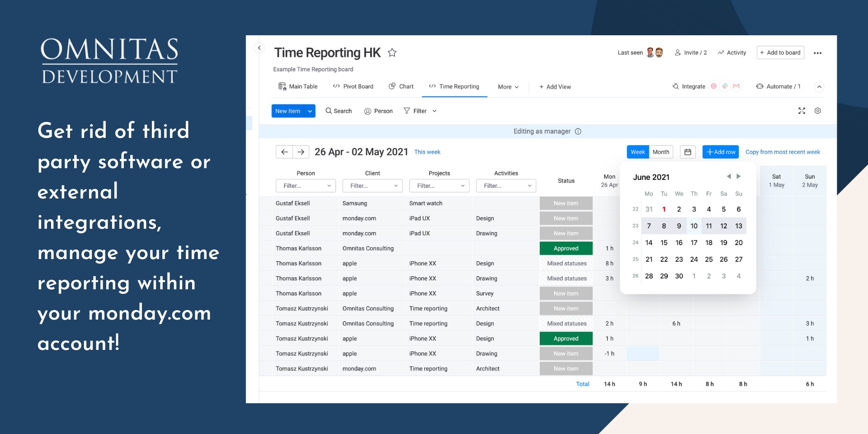
Task: Filter by Person
Action: (378, 111)
